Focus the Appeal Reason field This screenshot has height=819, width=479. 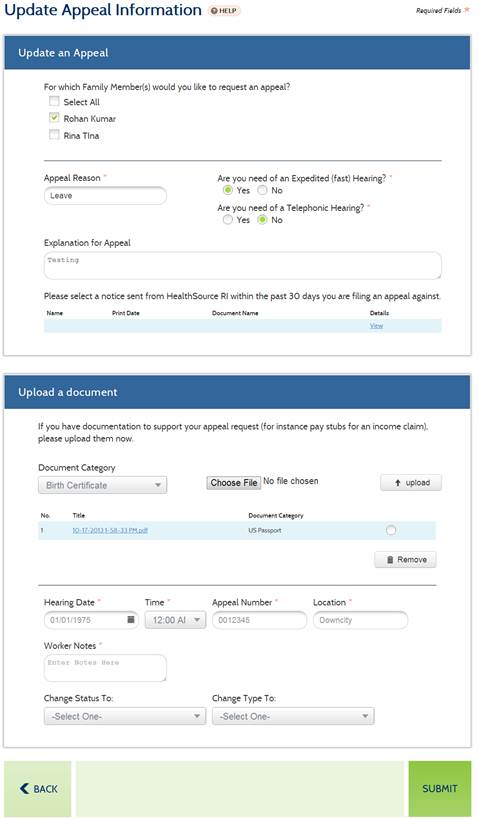click(x=106, y=196)
